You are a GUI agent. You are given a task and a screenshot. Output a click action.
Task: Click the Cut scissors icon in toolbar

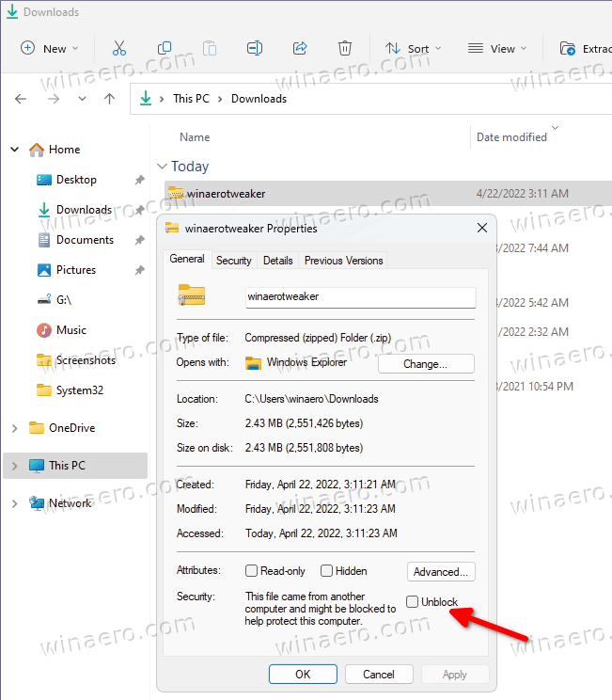coord(119,48)
